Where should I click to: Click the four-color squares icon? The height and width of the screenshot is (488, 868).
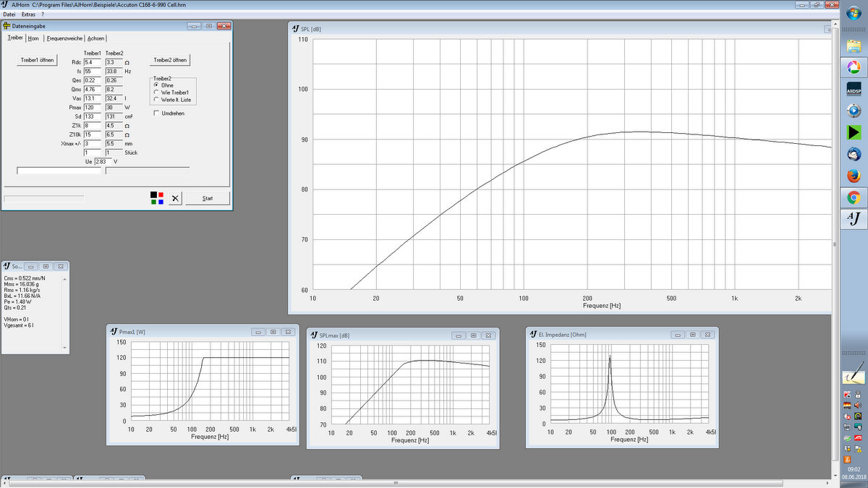157,198
